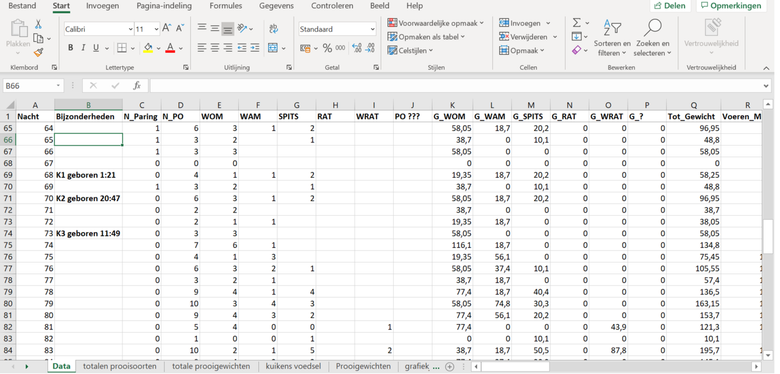This screenshot has height=374, width=780.
Task: Toggle wrap text icon
Action: (x=274, y=29)
